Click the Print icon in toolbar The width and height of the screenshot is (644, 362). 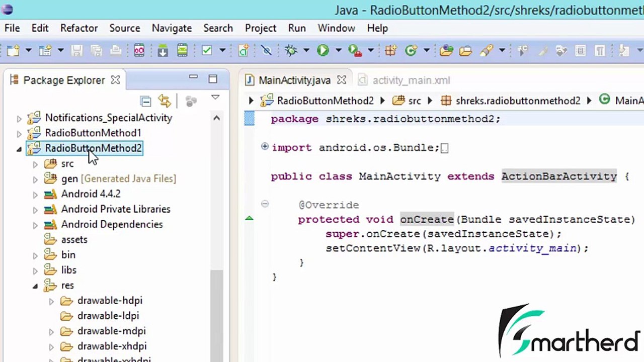116,50
